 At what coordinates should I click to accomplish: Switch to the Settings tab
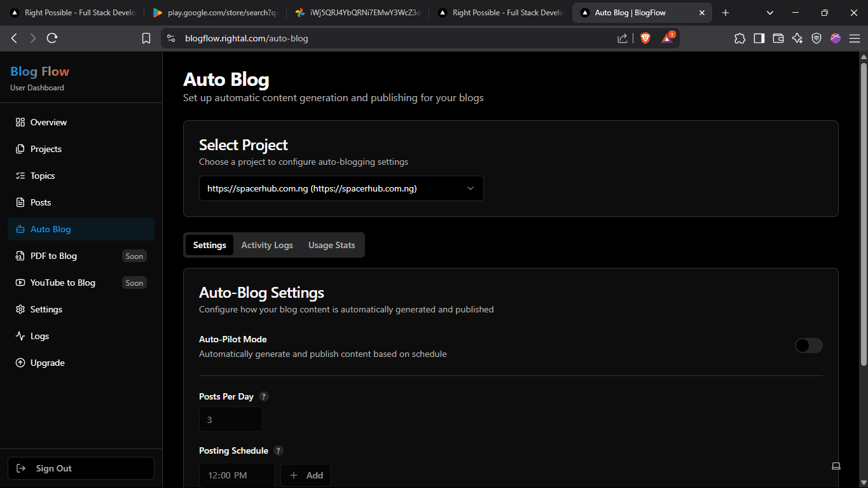tap(209, 245)
